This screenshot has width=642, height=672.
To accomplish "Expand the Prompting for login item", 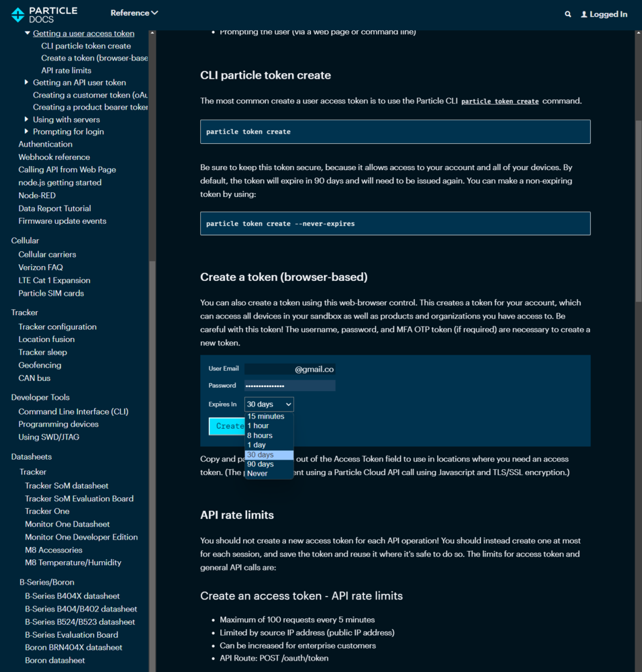I will tap(27, 131).
